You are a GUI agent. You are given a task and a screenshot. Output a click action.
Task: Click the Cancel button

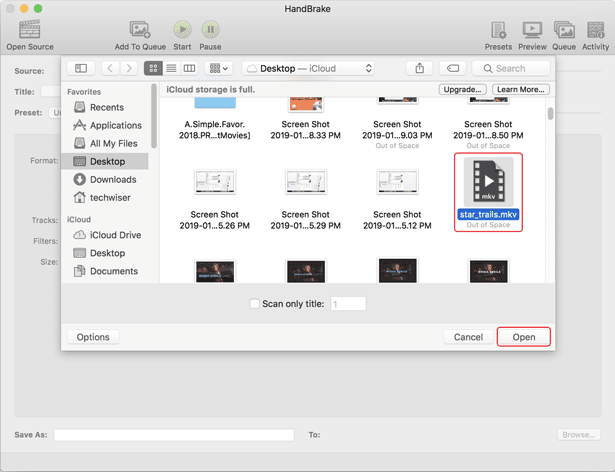468,337
